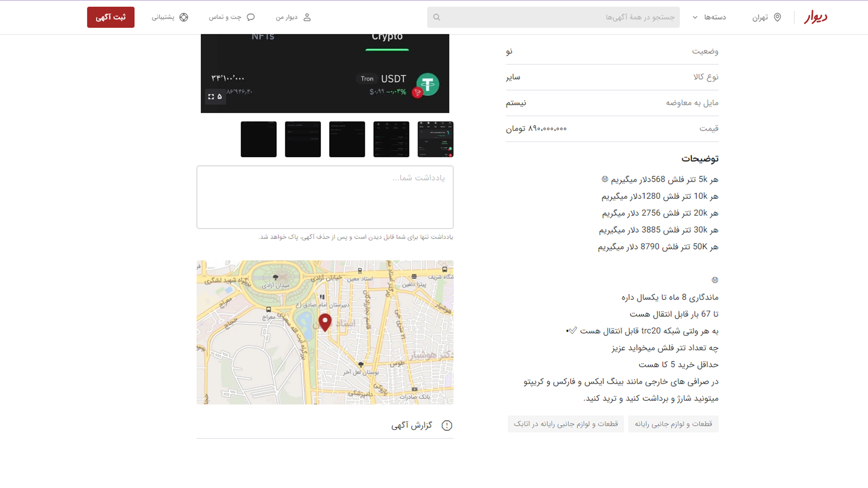Open computer parts in Otobak tag
Image resolution: width=868 pixels, height=488 pixels.
click(x=566, y=424)
